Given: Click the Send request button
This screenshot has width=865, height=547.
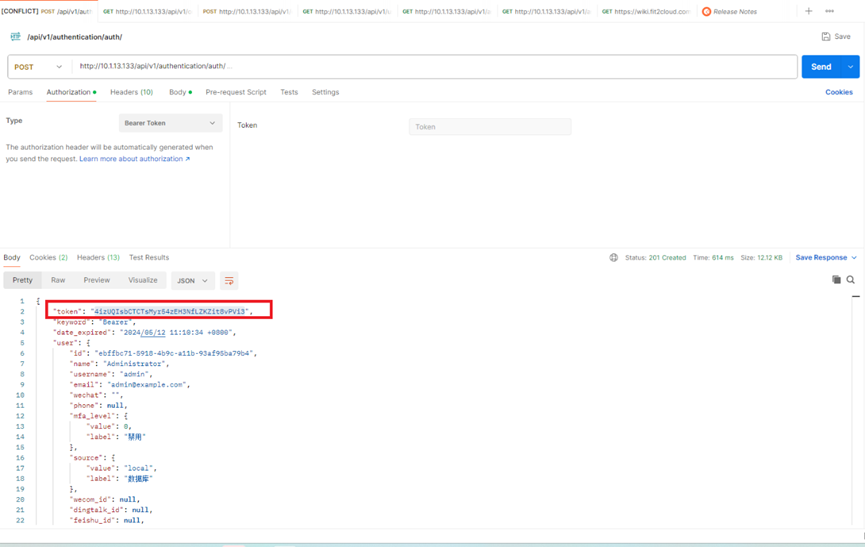Looking at the screenshot, I should 821,67.
